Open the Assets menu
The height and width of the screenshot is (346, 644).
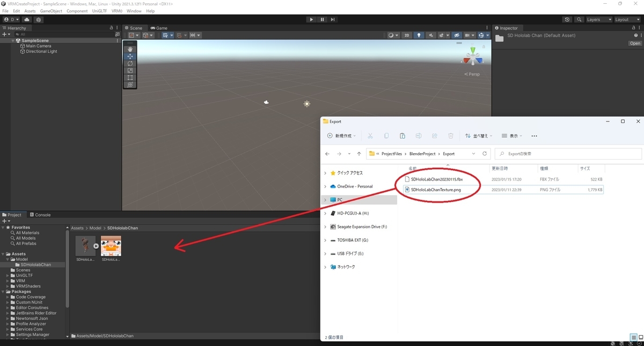click(30, 11)
